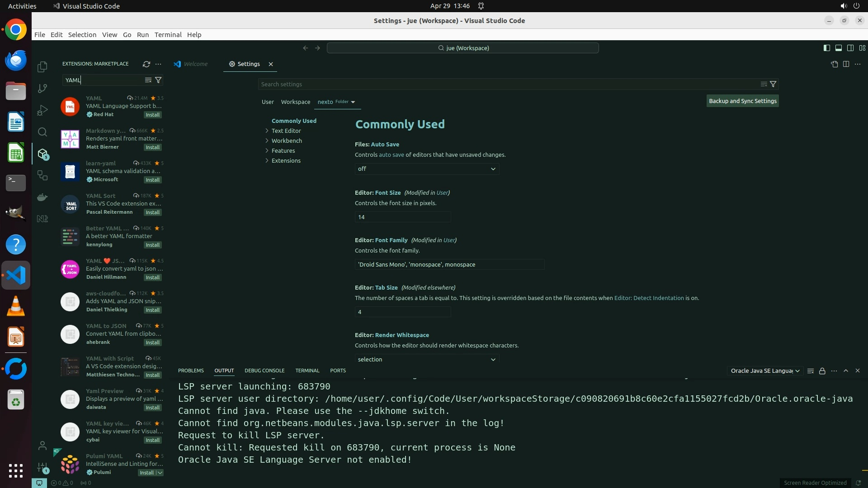Install the Red Hat YAML extension
Viewport: 868px width, 488px height.
pyautogui.click(x=152, y=115)
